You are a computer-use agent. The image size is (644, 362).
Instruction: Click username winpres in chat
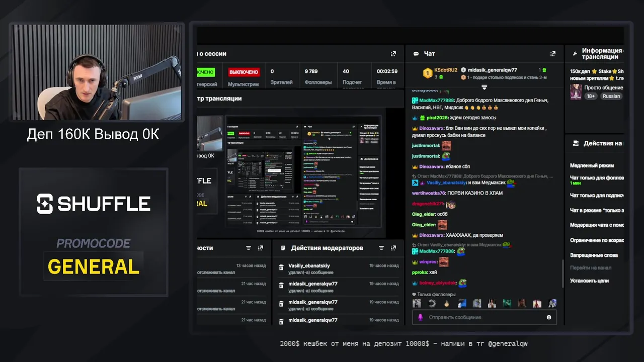coord(429,261)
